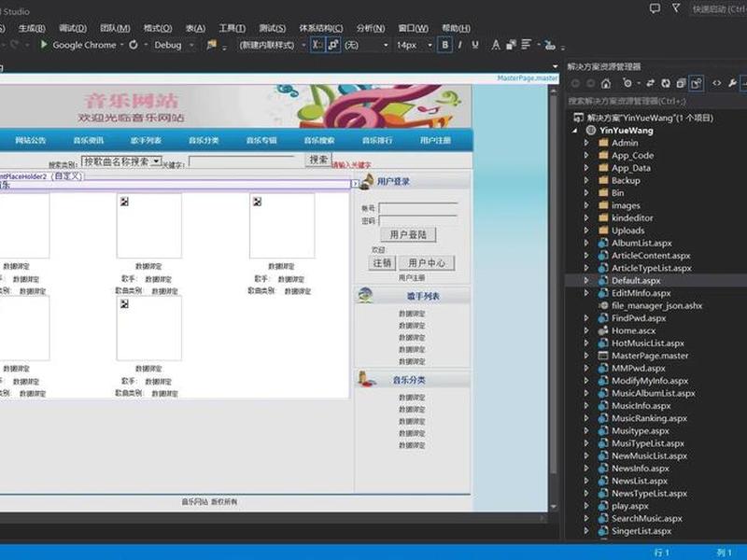Click the 搜索 search button on the page
747x560 pixels.
[318, 160]
